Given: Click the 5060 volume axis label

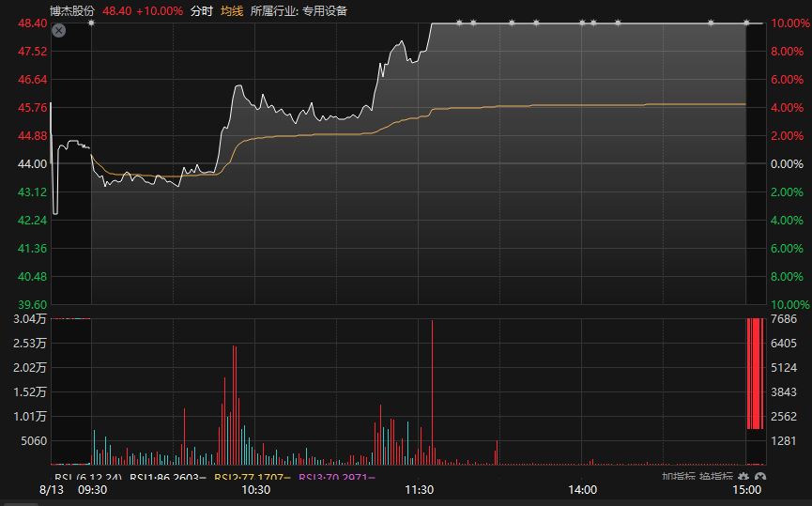Looking at the screenshot, I should pyautogui.click(x=34, y=441).
